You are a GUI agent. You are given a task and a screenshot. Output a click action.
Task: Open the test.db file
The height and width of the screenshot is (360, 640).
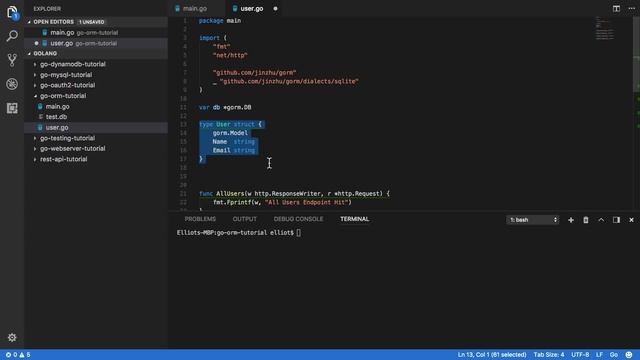[96, 117]
